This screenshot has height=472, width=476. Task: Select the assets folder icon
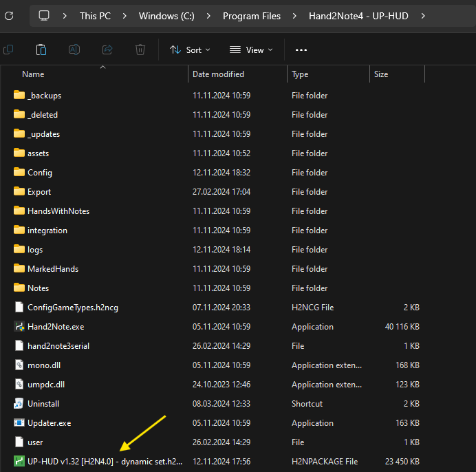coord(19,153)
